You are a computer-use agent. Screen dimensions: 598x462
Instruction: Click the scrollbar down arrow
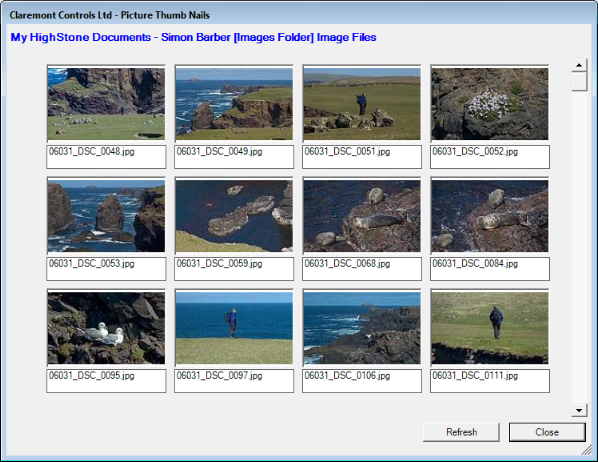click(579, 410)
